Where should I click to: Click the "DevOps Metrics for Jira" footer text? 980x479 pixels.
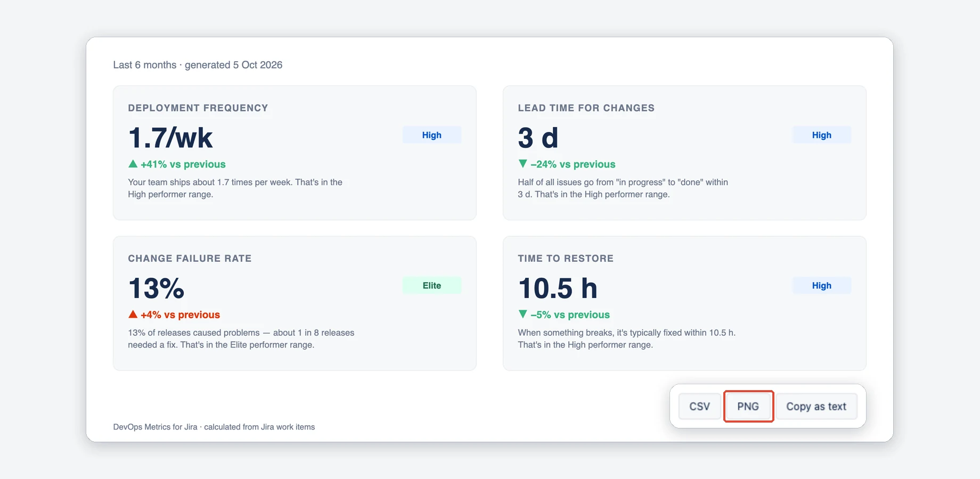[x=214, y=427]
